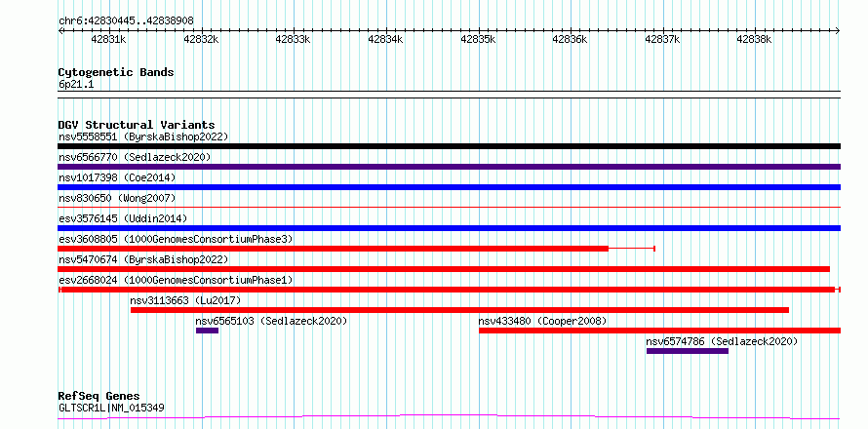Image resolution: width=868 pixels, height=429 pixels.
Task: Click the chr6:42830445..42838908 coordinate label
Action: (x=126, y=21)
